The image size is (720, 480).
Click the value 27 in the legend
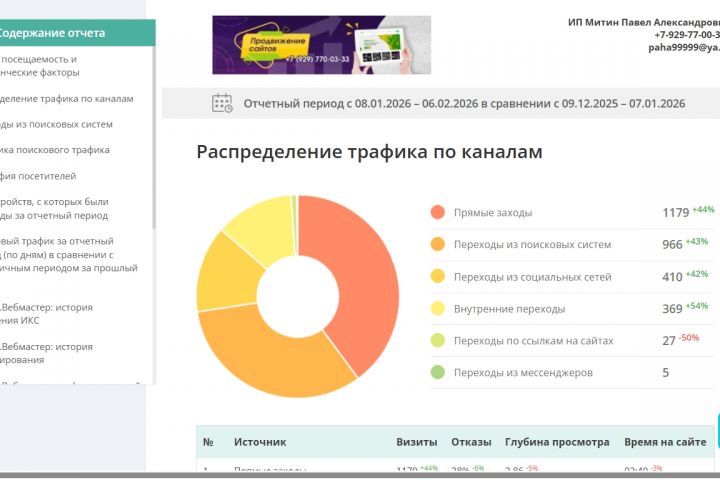[669, 341]
